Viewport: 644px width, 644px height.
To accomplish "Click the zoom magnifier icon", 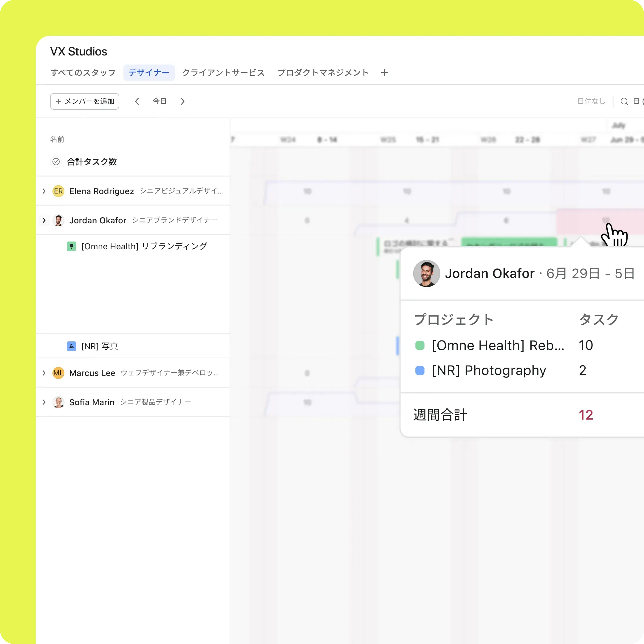I will [x=624, y=101].
